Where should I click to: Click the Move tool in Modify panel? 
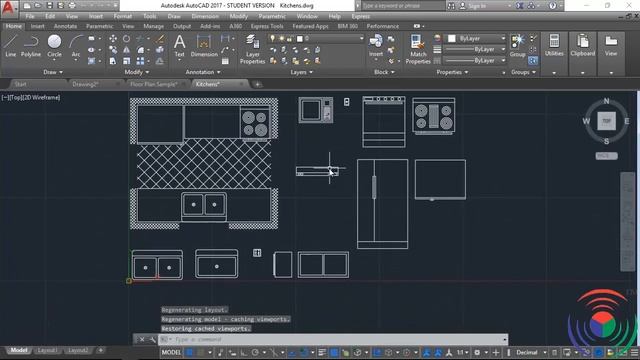[113, 39]
